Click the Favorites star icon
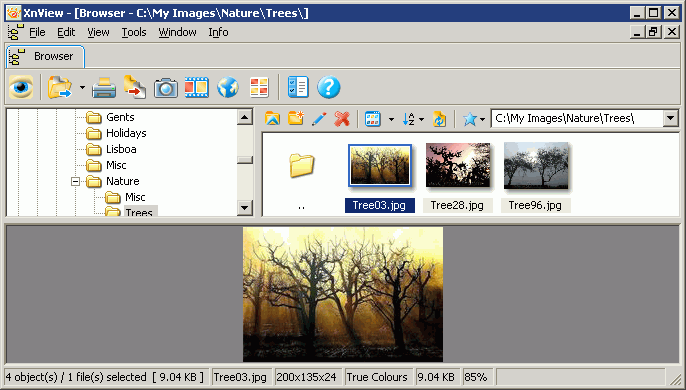 469,119
